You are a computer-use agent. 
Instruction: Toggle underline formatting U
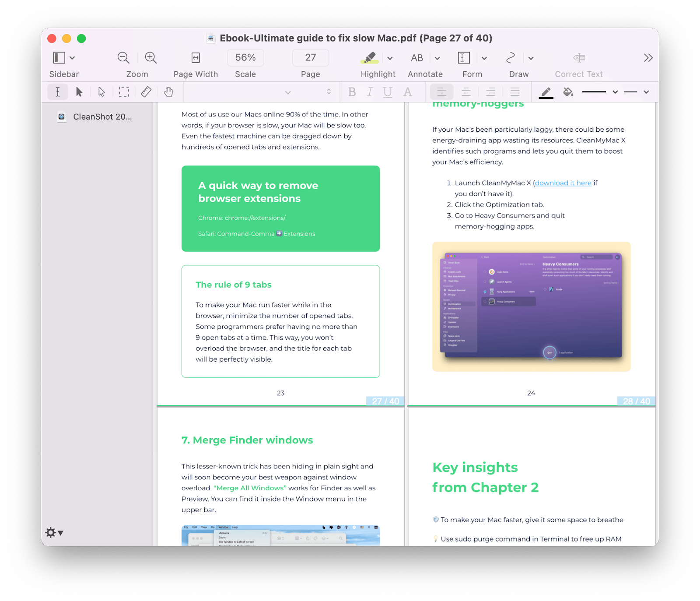[388, 92]
